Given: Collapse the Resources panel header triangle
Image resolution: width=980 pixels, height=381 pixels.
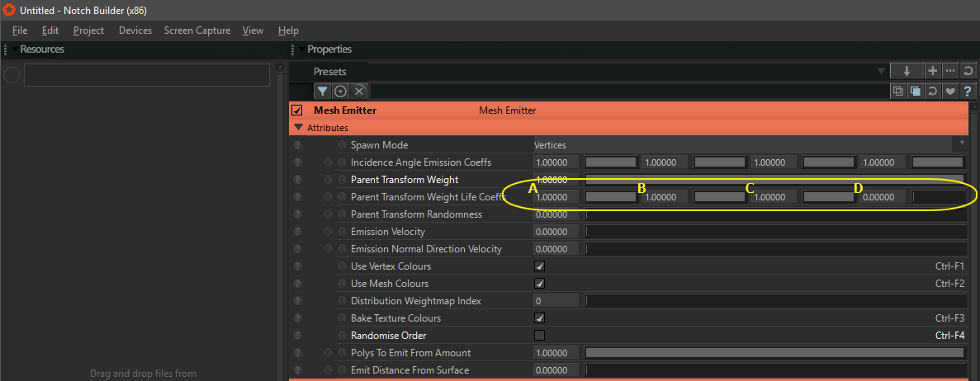Looking at the screenshot, I should 15,49.
